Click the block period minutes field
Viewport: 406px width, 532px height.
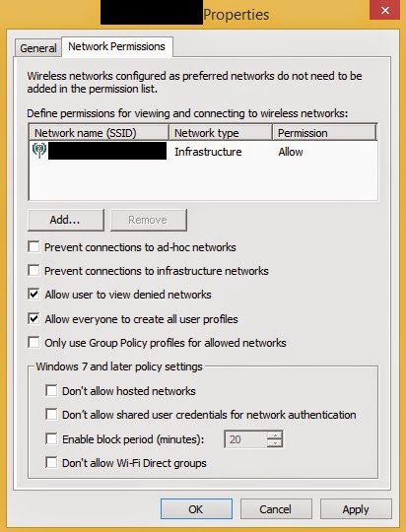click(x=245, y=439)
